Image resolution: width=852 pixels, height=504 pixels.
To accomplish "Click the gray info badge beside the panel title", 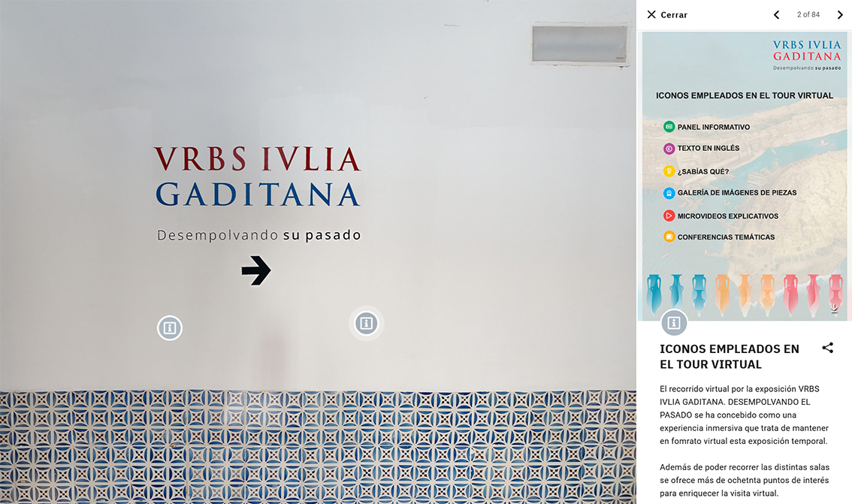I will (x=674, y=322).
